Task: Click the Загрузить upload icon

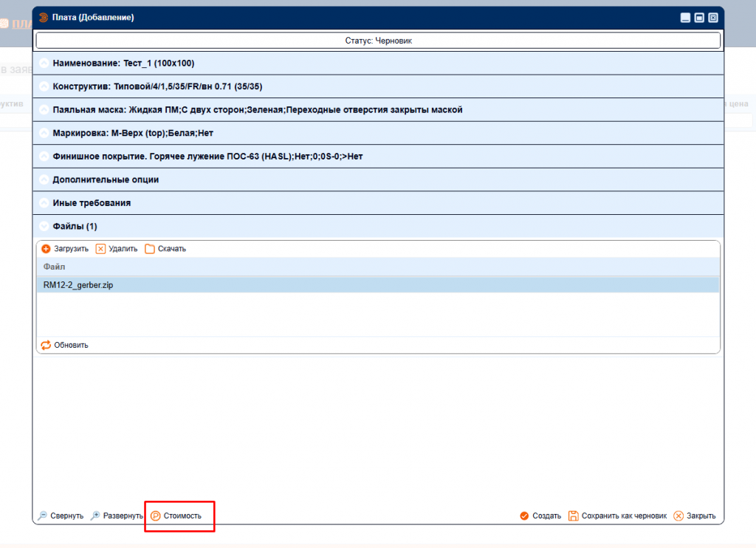Action: (46, 249)
